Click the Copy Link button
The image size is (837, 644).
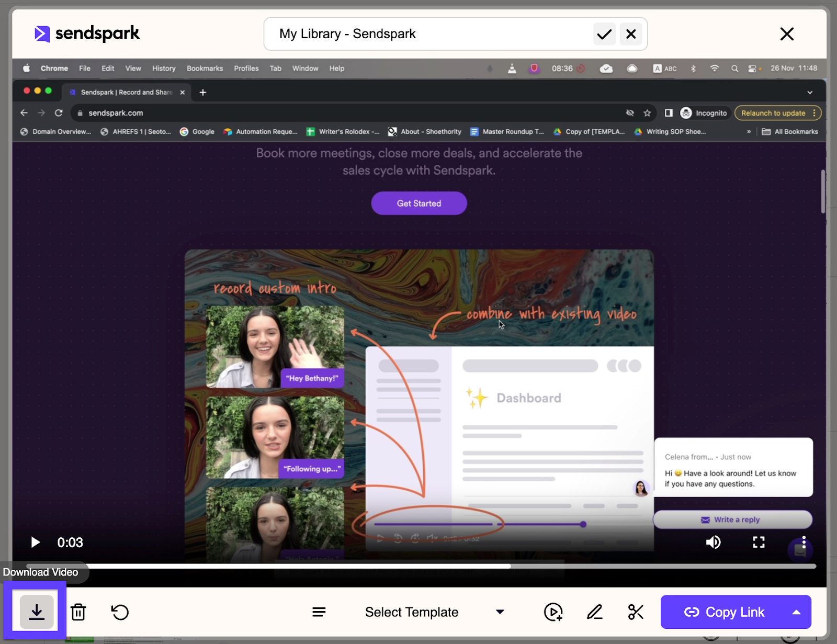pyautogui.click(x=724, y=612)
